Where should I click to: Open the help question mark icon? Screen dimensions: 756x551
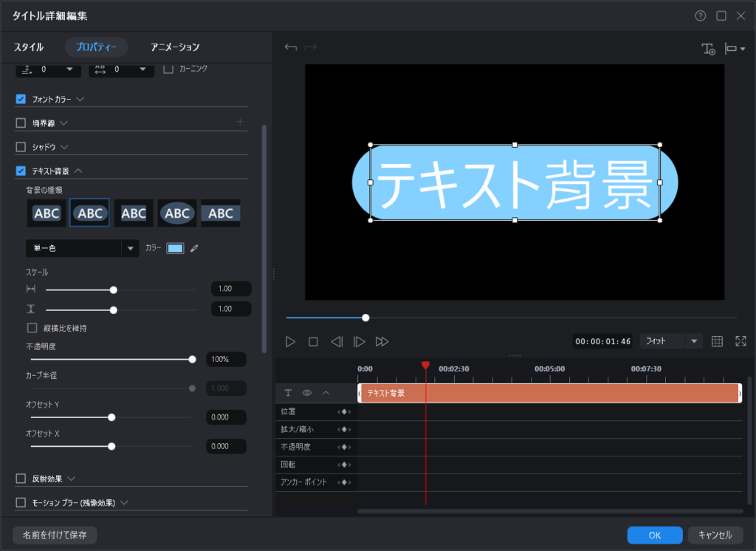tap(700, 16)
